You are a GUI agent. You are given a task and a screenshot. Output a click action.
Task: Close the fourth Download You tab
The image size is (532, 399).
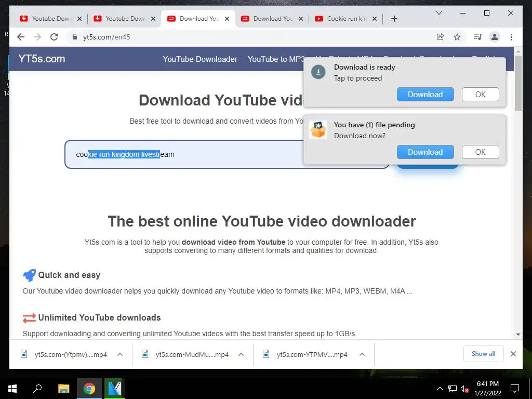coord(301,19)
